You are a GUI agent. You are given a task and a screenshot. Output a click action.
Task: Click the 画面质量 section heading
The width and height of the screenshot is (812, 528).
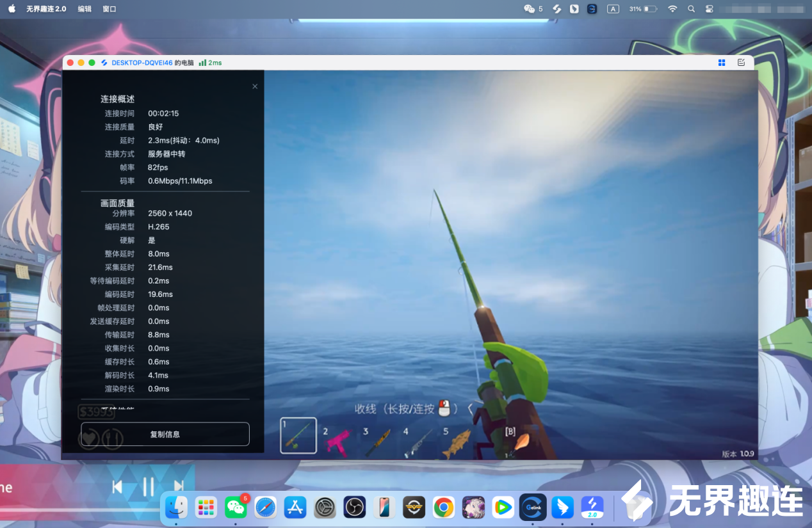point(118,203)
